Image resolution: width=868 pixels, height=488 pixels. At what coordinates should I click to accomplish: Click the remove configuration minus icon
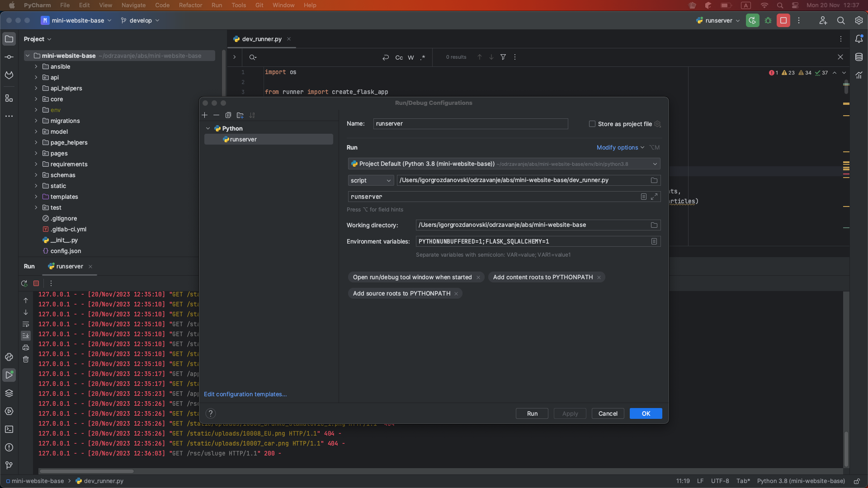point(216,115)
